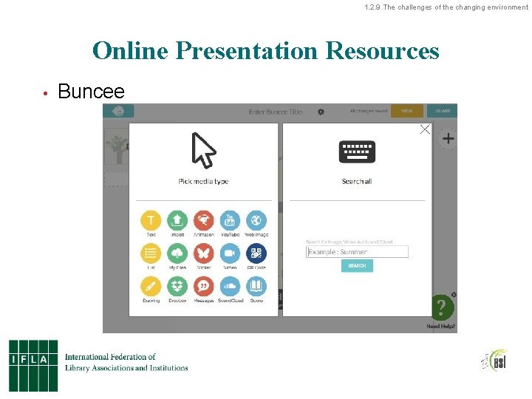This screenshot has height=399, width=532.
Task: Choose the Web Image globe icon
Action: (256, 220)
